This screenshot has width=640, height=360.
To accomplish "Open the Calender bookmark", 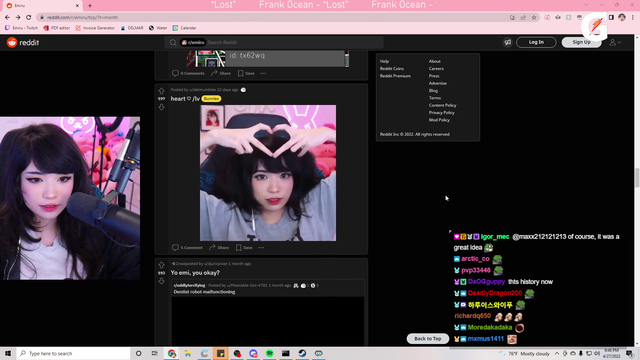I will (x=184, y=28).
